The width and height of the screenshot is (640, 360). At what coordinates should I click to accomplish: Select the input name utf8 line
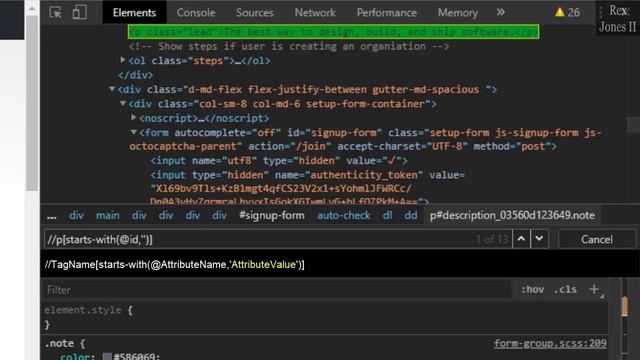279,160
